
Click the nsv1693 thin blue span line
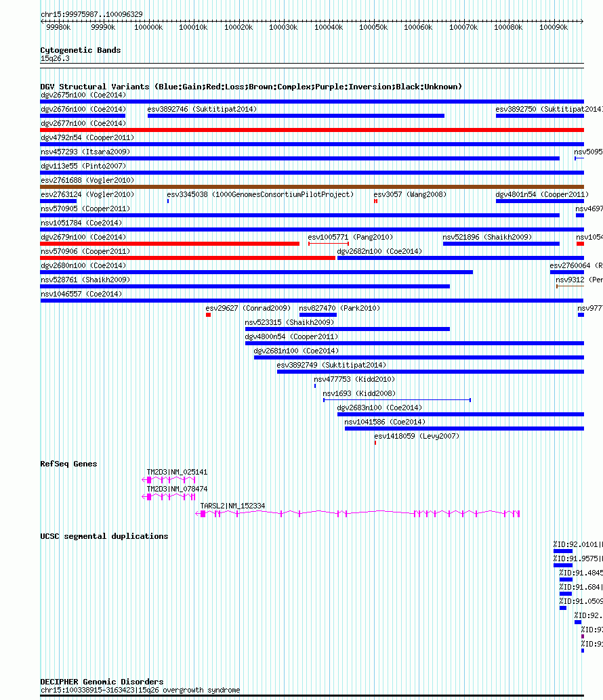click(x=397, y=400)
